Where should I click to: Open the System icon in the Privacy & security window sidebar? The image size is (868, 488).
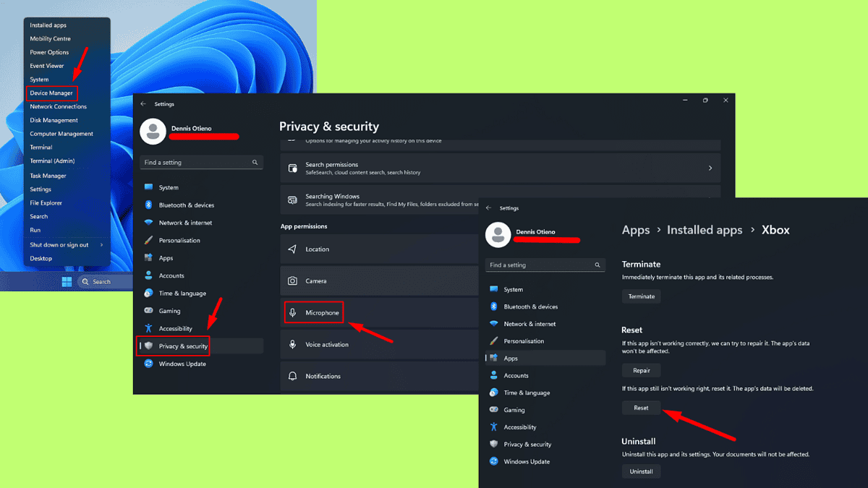148,187
